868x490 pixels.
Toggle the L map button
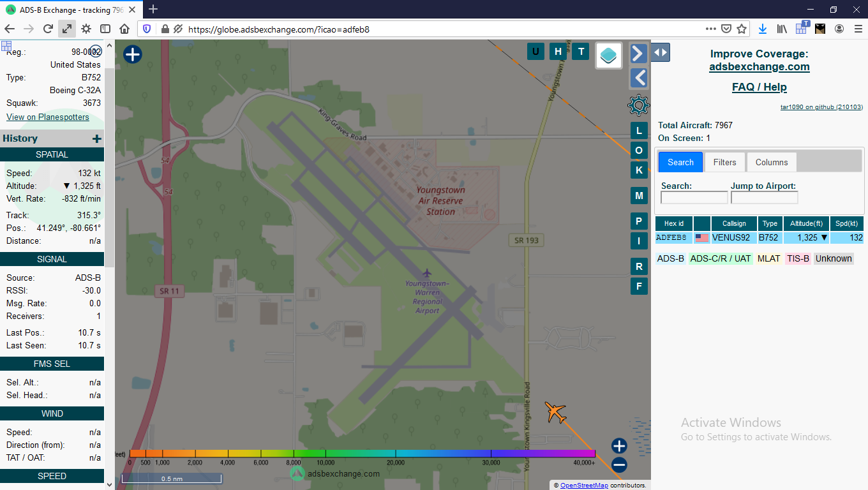(x=639, y=131)
